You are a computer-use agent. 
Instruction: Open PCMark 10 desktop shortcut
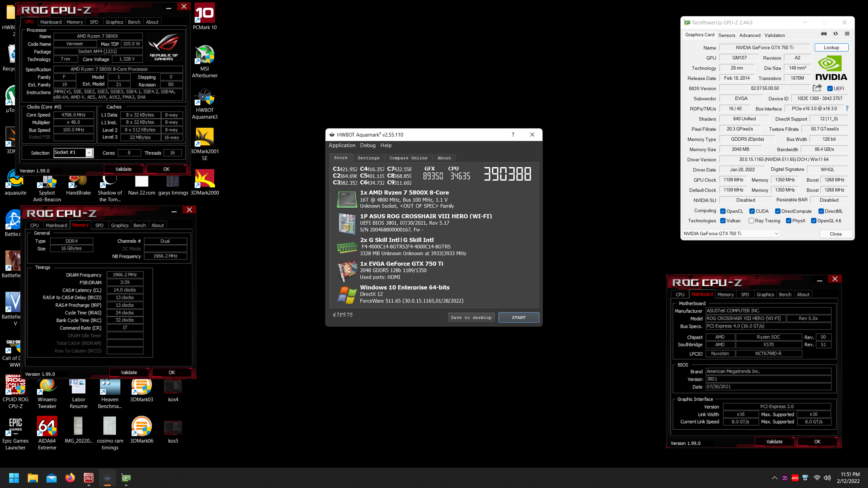coord(204,16)
